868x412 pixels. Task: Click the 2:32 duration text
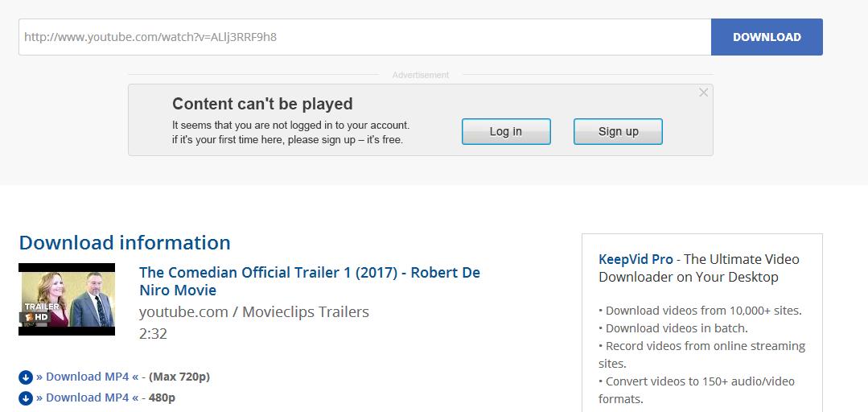click(153, 334)
